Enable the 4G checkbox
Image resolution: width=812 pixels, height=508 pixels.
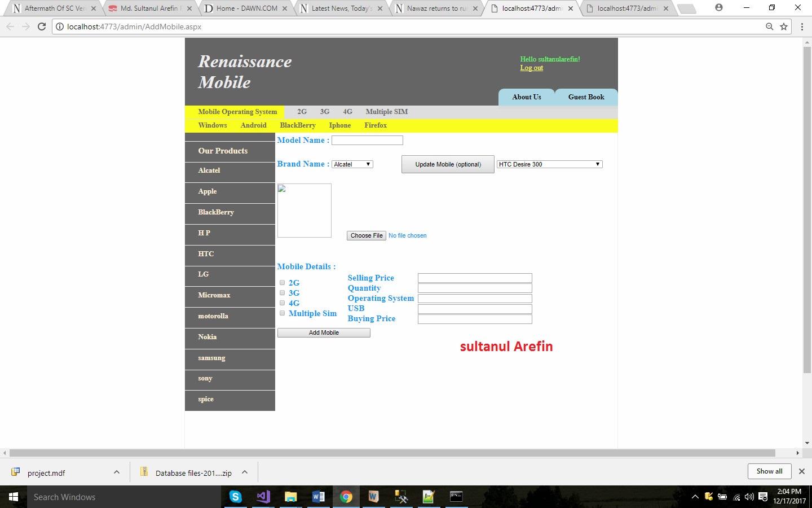tap(283, 303)
